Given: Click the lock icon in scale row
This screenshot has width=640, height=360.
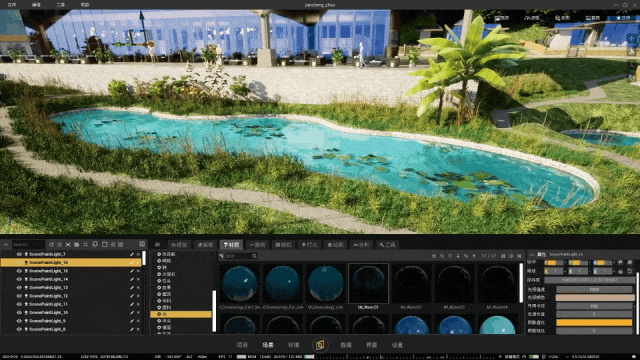Looking at the screenshot, I should [x=620, y=271].
